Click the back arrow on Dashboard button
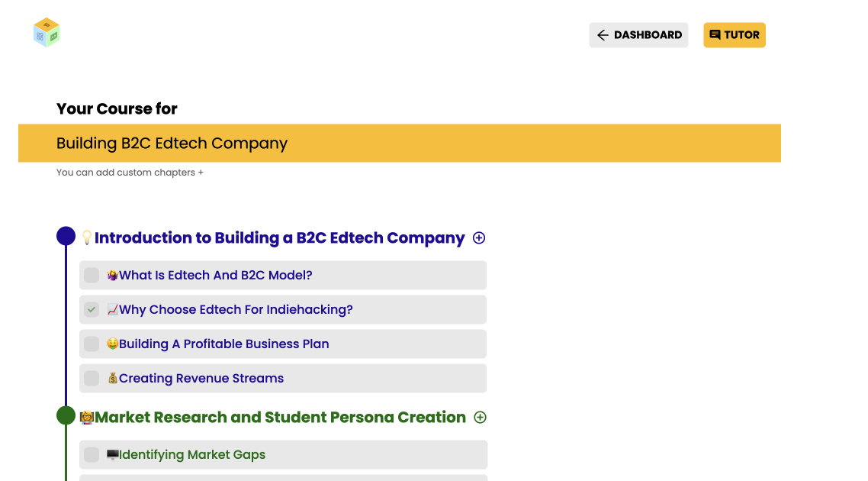Viewport: 868px width, 481px height. [603, 35]
